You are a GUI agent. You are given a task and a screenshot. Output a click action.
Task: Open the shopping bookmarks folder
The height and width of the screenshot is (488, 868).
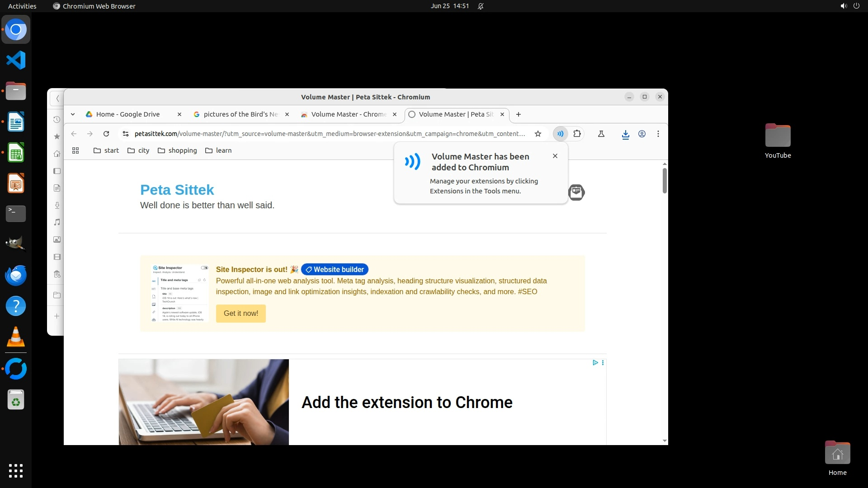[x=177, y=150]
